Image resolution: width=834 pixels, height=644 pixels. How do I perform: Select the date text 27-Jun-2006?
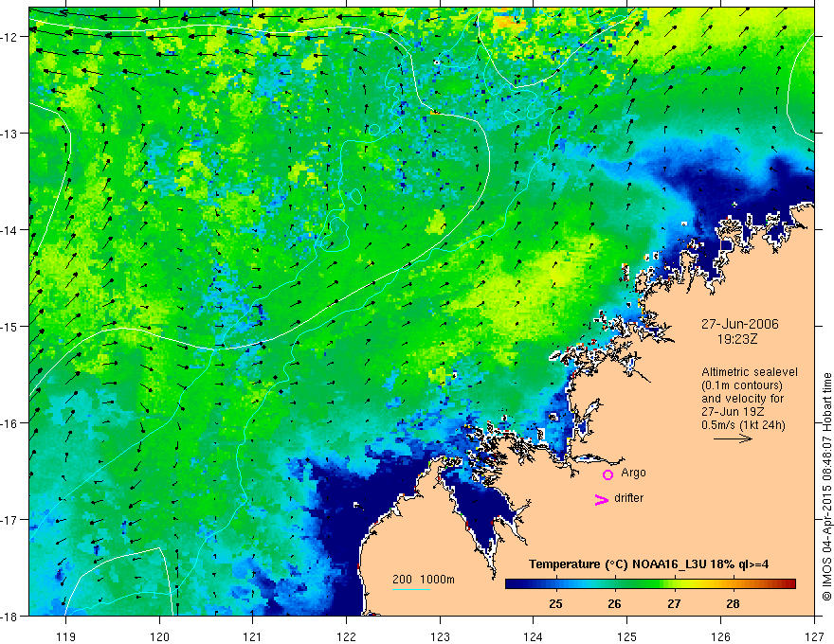click(740, 324)
